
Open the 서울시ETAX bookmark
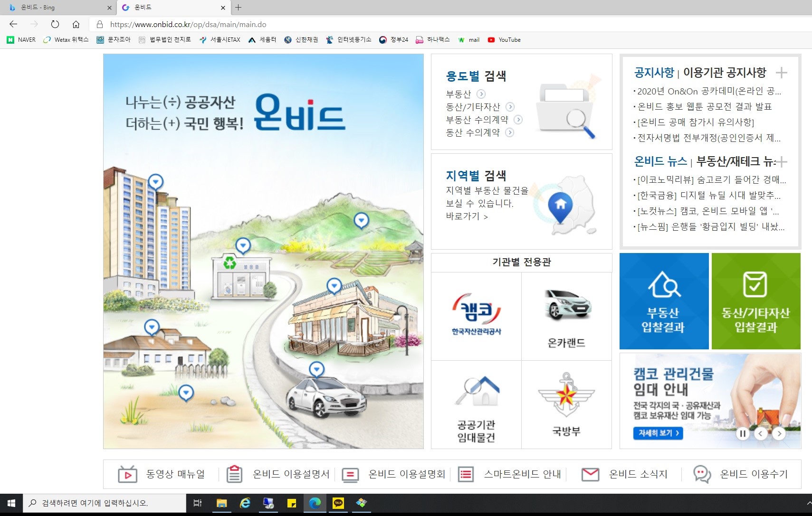point(220,40)
